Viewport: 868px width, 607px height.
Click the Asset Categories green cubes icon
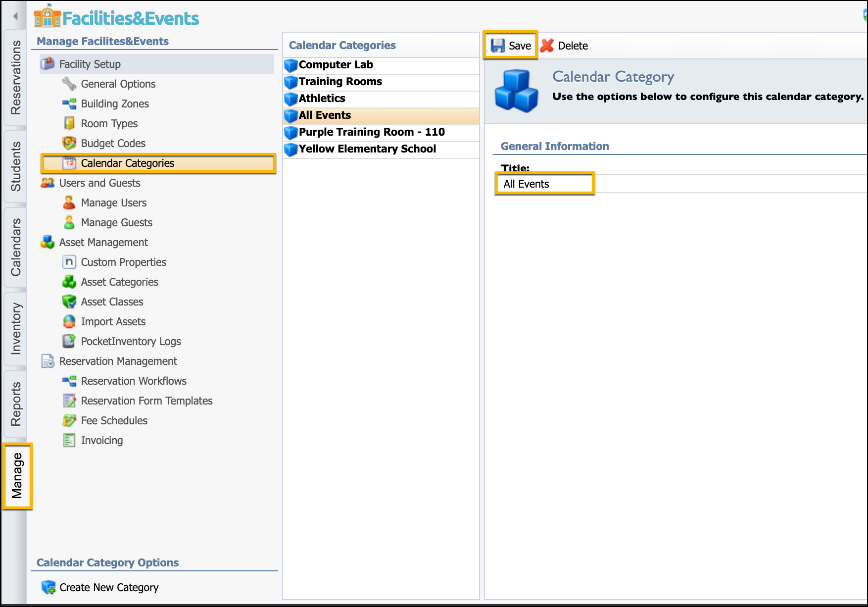coord(69,282)
